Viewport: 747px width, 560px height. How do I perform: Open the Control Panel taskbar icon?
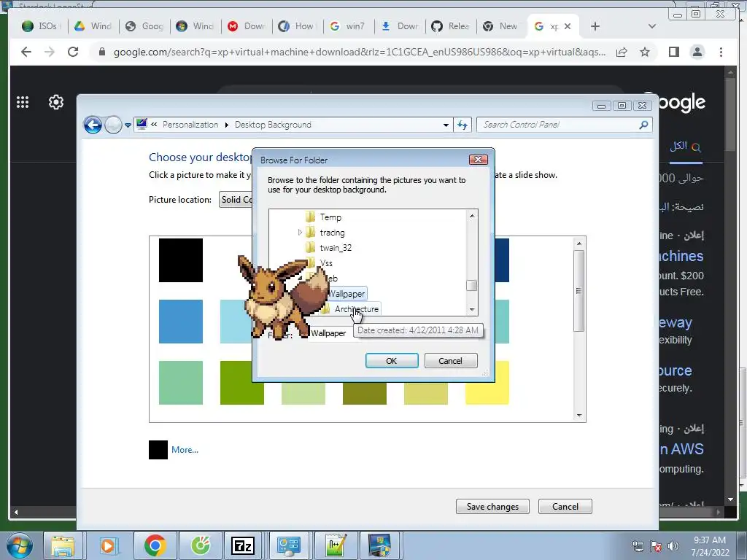tap(289, 545)
